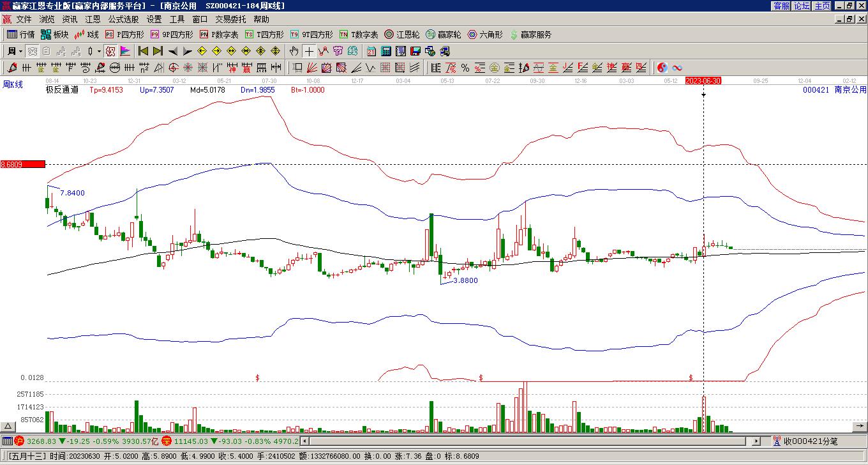Click the highlighted 2023-06-30 date marker
This screenshot has height=465, width=868.
coord(703,80)
